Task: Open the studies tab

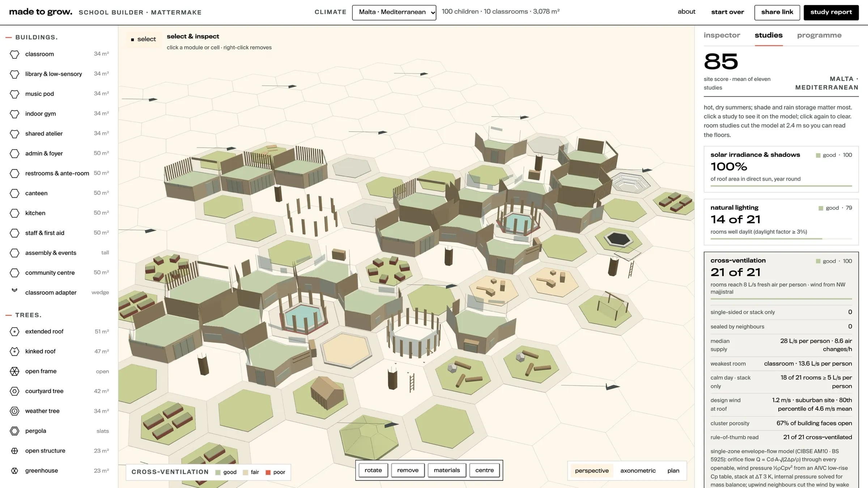Action: pos(769,35)
